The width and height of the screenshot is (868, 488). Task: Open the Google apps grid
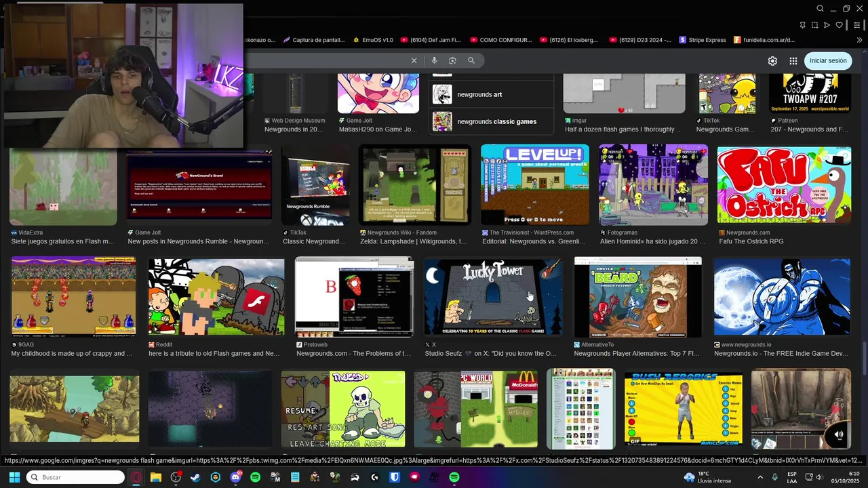tap(793, 61)
